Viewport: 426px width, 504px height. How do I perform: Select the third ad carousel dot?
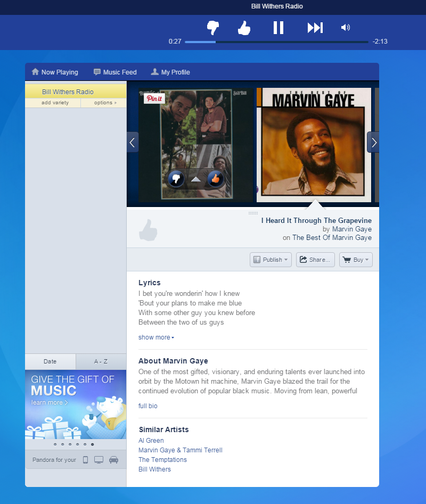70,444
